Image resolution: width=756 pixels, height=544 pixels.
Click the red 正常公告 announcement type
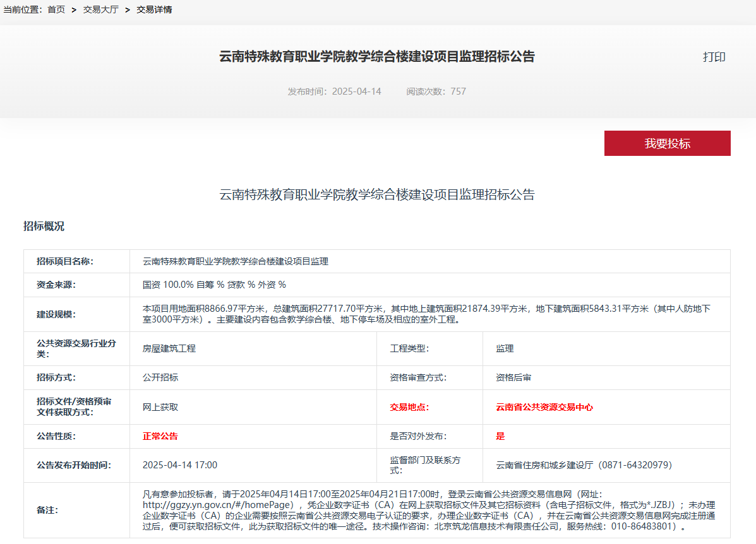[x=160, y=436]
